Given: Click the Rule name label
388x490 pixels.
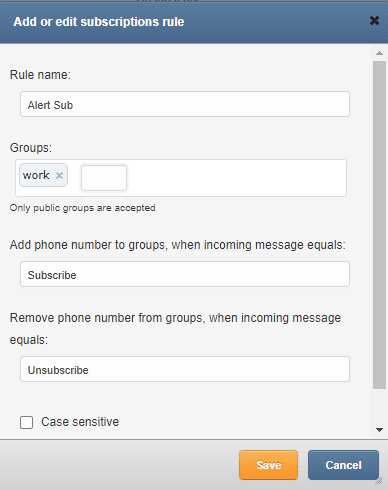Looking at the screenshot, I should pos(40,75).
